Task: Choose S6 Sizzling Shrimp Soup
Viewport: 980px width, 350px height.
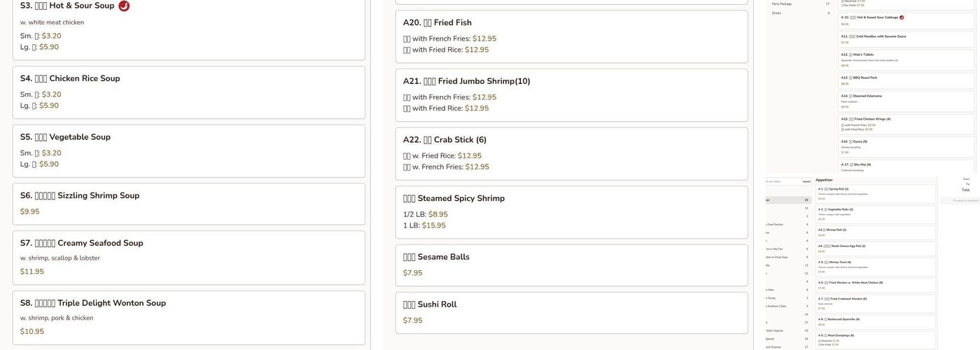Action: (x=188, y=204)
